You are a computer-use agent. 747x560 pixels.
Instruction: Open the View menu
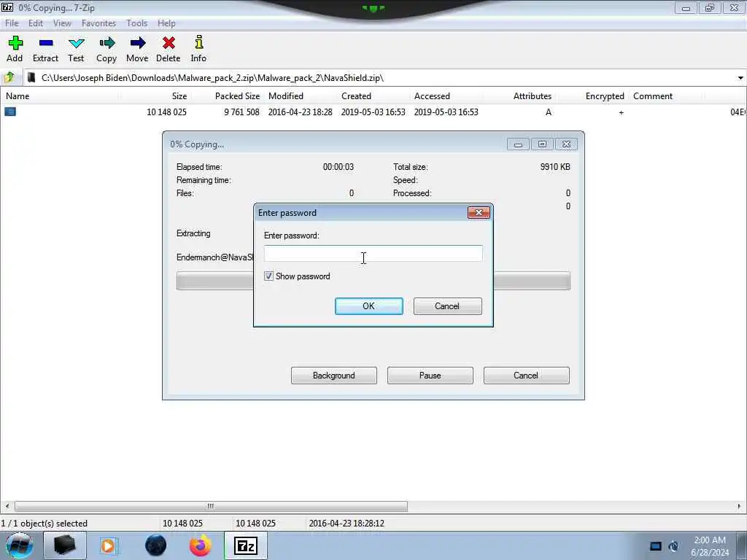tap(62, 23)
